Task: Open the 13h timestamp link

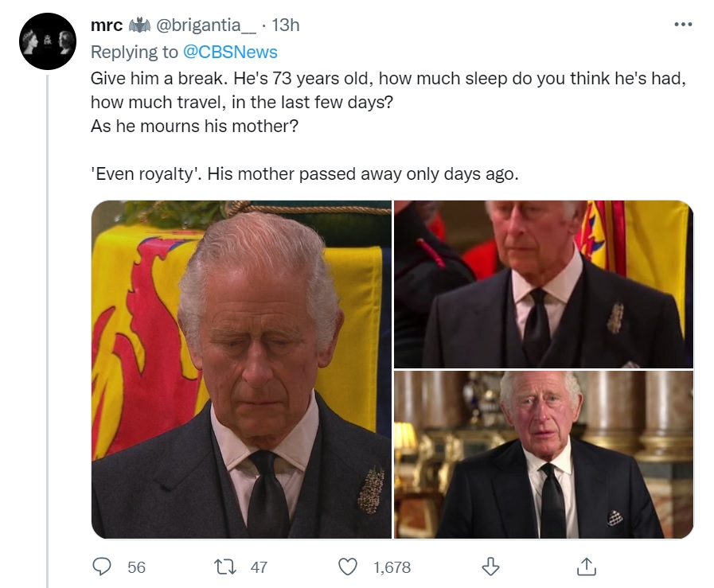Action: click(x=286, y=25)
